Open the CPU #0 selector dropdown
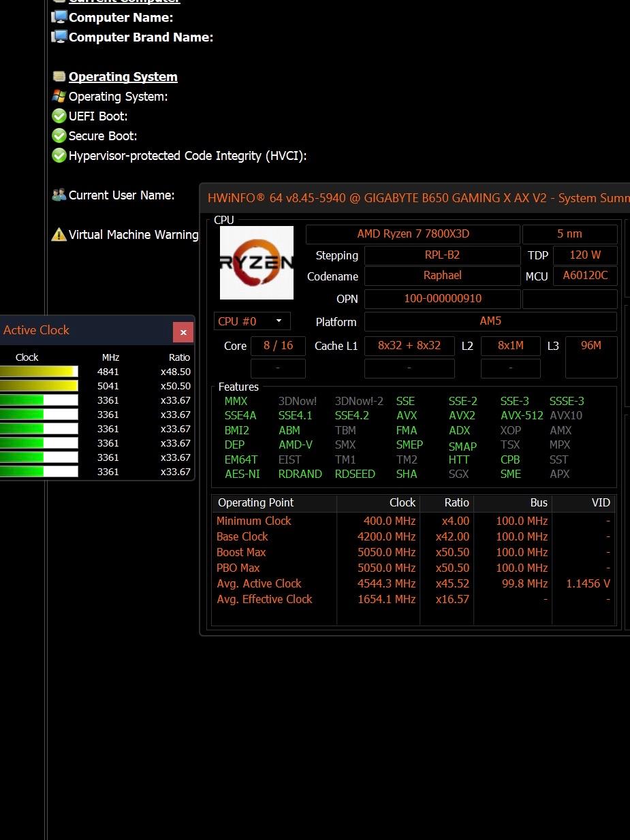Image resolution: width=630 pixels, height=840 pixels. (252, 321)
